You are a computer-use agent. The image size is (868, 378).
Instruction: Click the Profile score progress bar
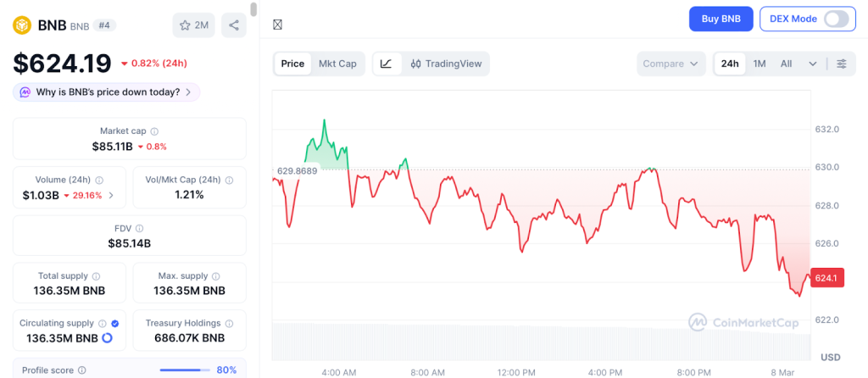pos(185,370)
